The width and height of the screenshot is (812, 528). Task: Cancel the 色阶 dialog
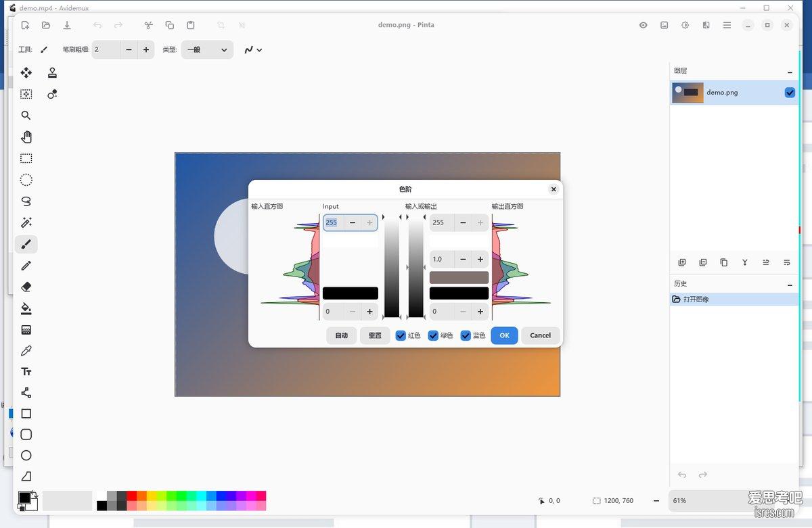(540, 335)
